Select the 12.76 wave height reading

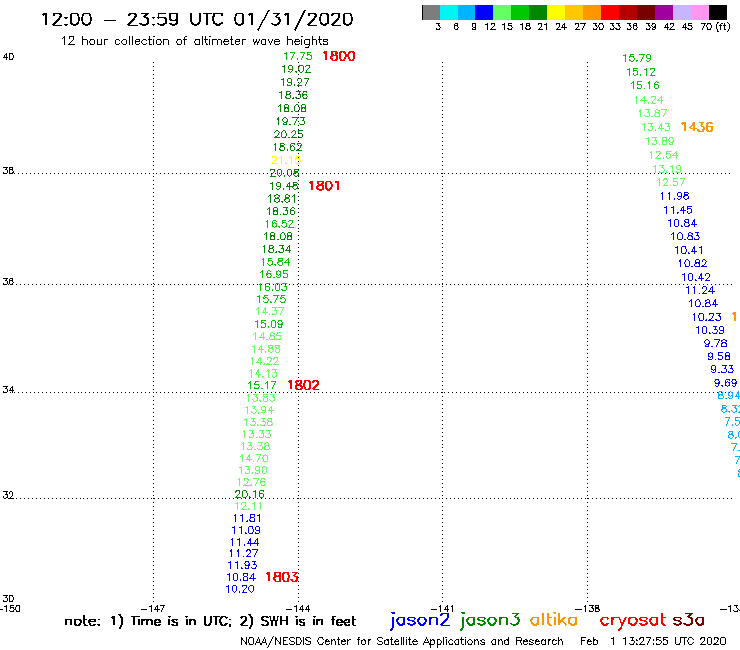coord(252,482)
